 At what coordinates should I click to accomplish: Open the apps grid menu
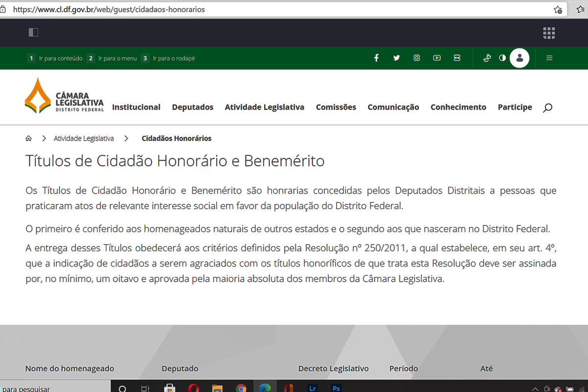click(x=549, y=33)
